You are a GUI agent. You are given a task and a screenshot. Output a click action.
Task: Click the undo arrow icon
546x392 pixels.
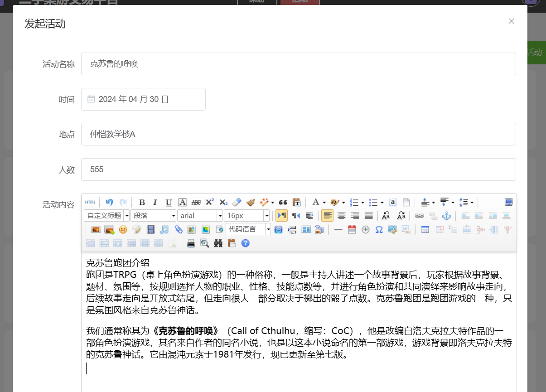(x=109, y=202)
